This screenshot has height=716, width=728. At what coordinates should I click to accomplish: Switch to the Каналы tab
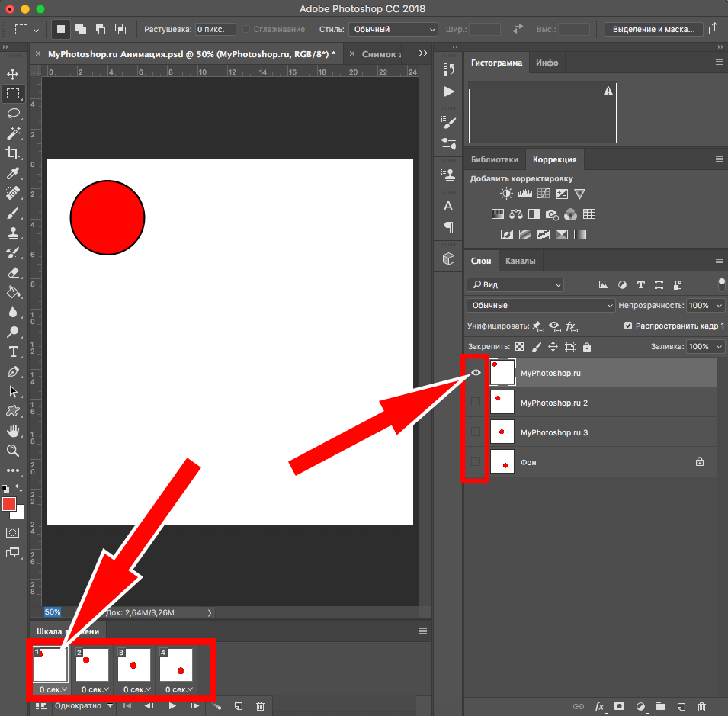point(521,261)
